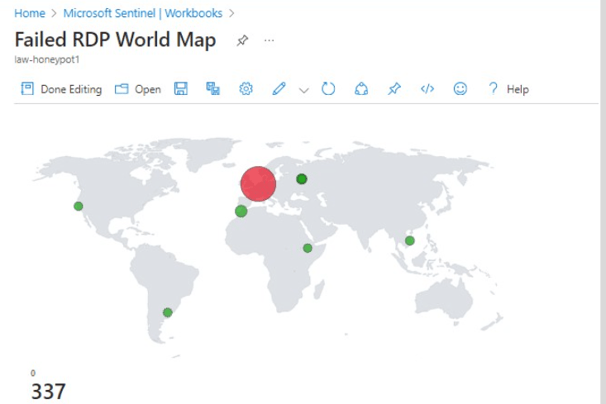
Task: Click the Save As icon
Action: (213, 89)
